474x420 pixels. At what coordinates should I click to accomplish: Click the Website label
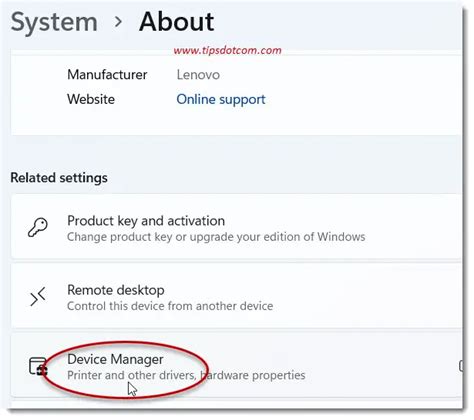(91, 99)
